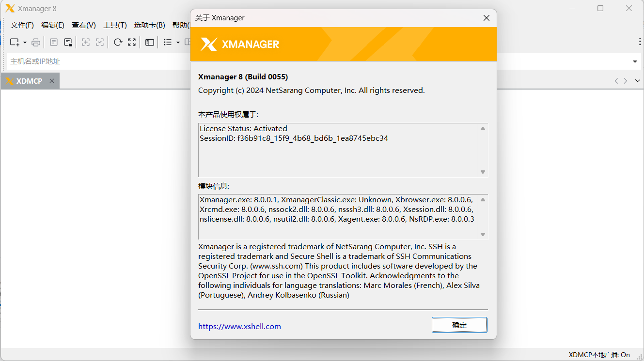Click the previous tab arrow
This screenshot has height=361, width=644.
[616, 81]
